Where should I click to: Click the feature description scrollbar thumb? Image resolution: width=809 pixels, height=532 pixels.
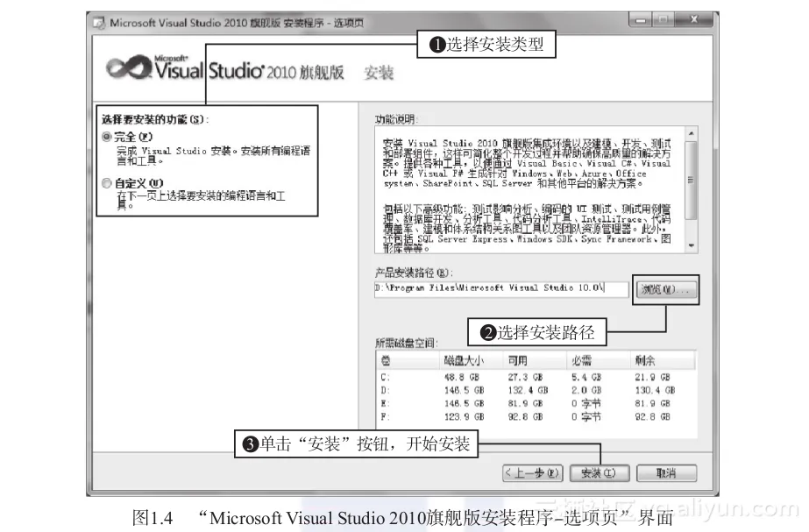click(692, 180)
